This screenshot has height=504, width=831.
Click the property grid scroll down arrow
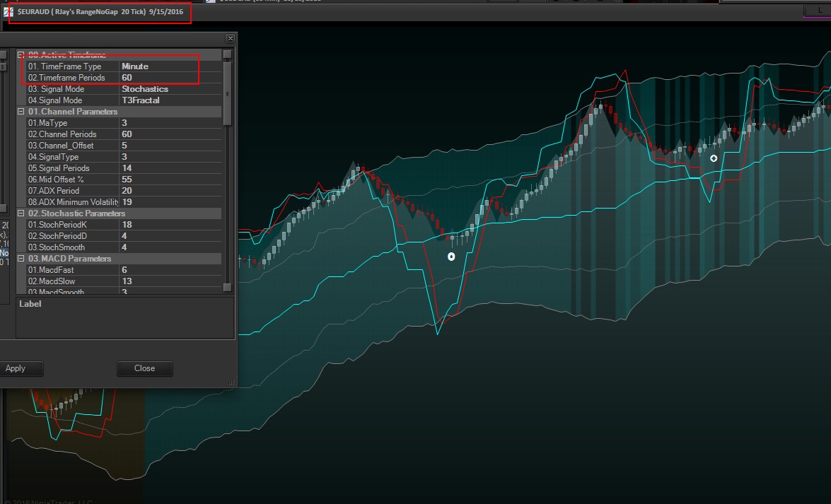(x=227, y=287)
